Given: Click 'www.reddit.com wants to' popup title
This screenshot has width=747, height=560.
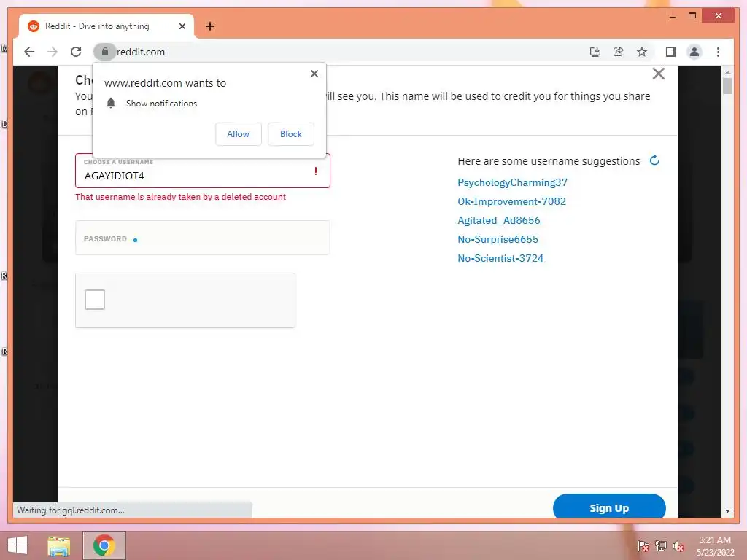Looking at the screenshot, I should [x=165, y=83].
